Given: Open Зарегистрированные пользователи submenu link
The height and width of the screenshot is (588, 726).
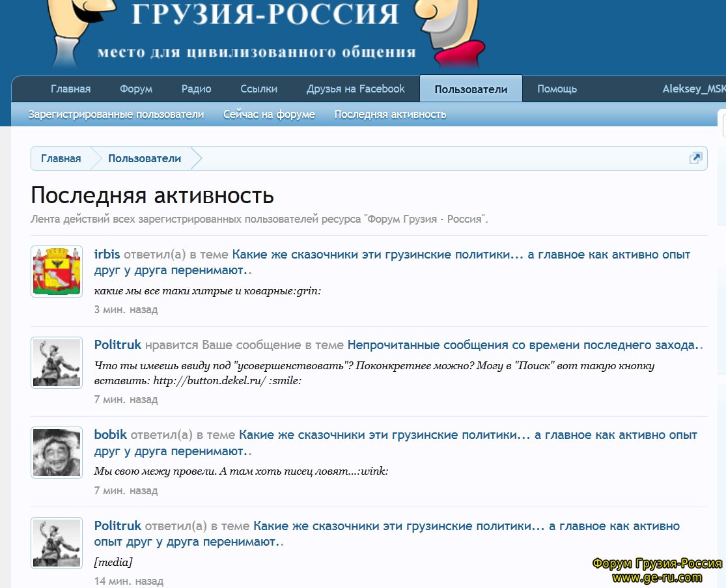Looking at the screenshot, I should (116, 115).
